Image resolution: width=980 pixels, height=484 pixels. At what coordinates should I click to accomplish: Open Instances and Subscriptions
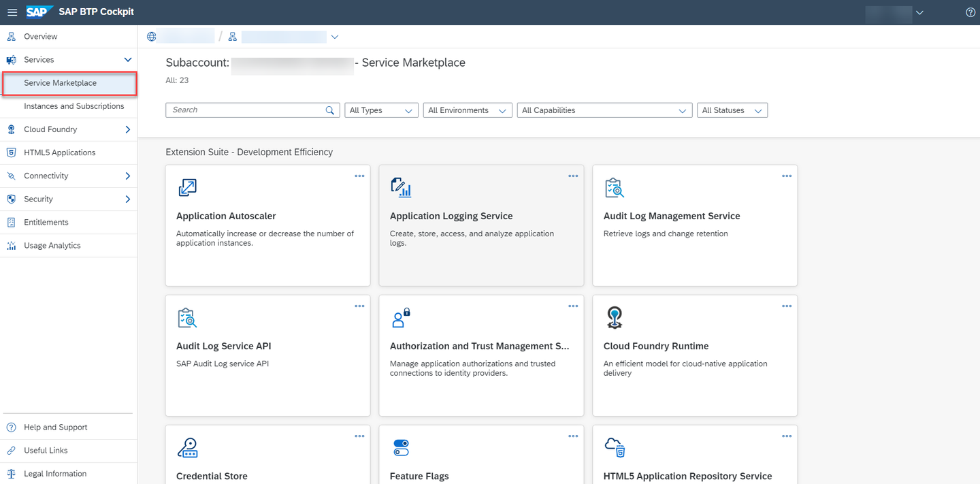[68, 106]
